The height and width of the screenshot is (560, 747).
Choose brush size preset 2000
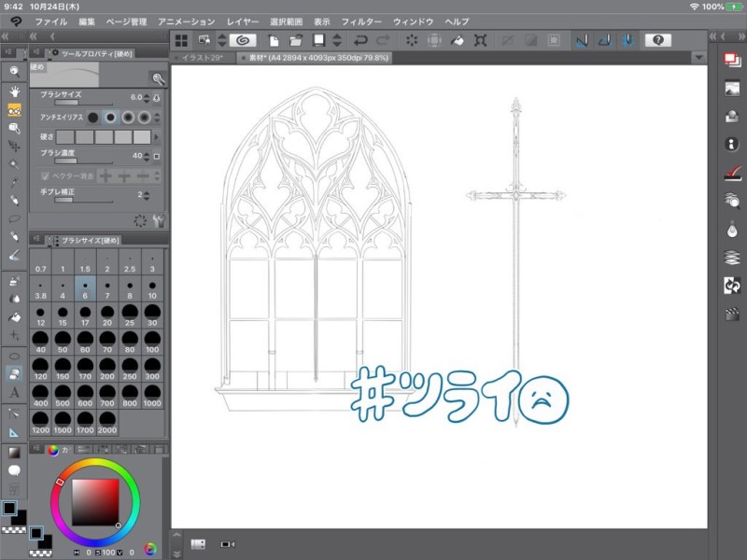coord(106,426)
